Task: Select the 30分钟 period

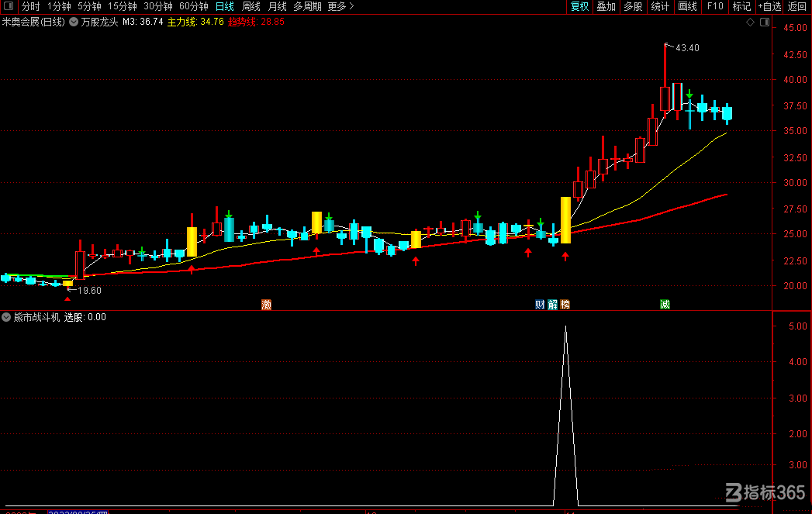Action: tap(158, 6)
